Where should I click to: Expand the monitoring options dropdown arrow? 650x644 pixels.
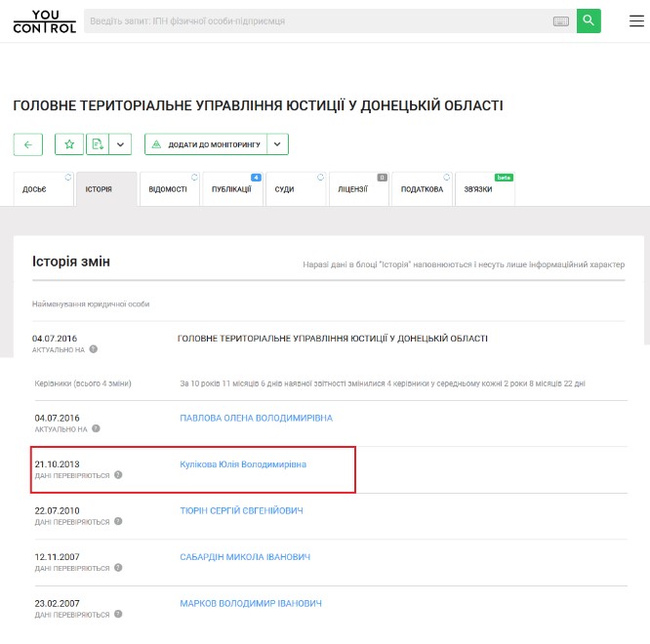click(277, 144)
